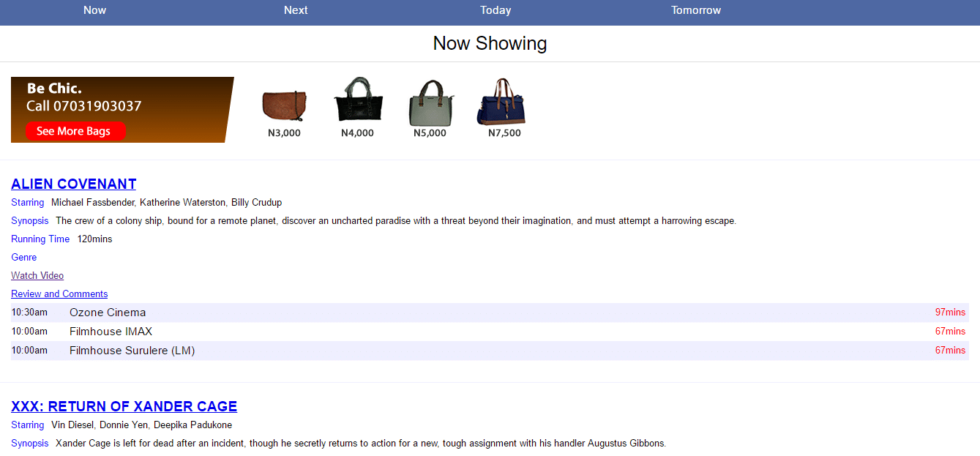Screen dimensions: 980x456
Task: Click the See More Bags button
Action: [x=75, y=131]
